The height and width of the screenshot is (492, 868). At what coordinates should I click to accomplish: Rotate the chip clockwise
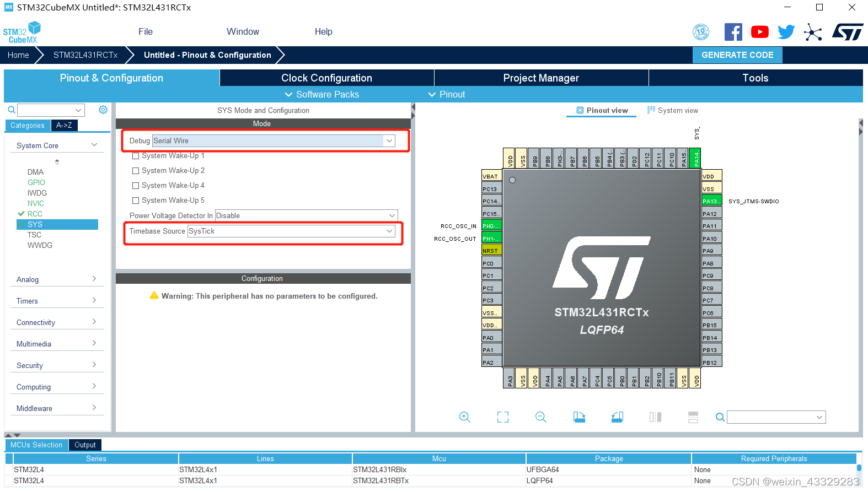579,417
